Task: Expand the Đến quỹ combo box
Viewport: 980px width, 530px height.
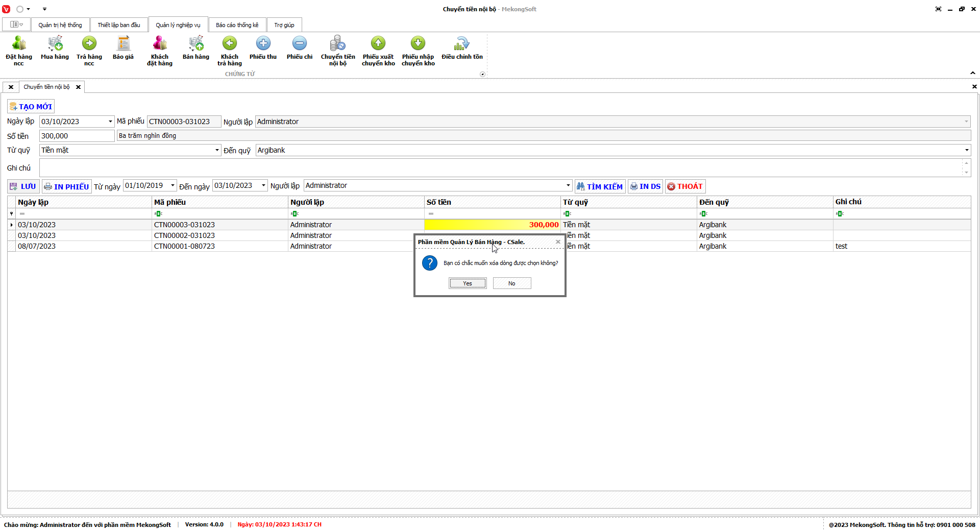Action: [966, 150]
